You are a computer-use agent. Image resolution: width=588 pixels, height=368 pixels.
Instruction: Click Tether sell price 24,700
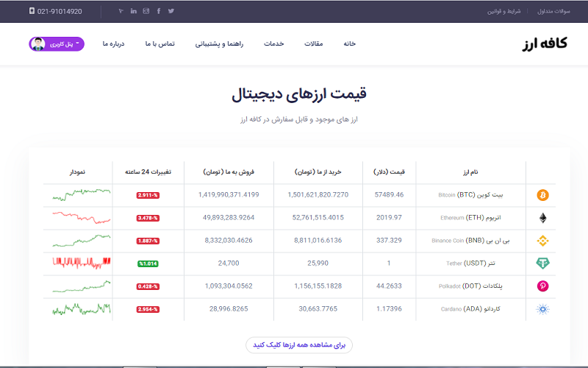click(x=229, y=263)
